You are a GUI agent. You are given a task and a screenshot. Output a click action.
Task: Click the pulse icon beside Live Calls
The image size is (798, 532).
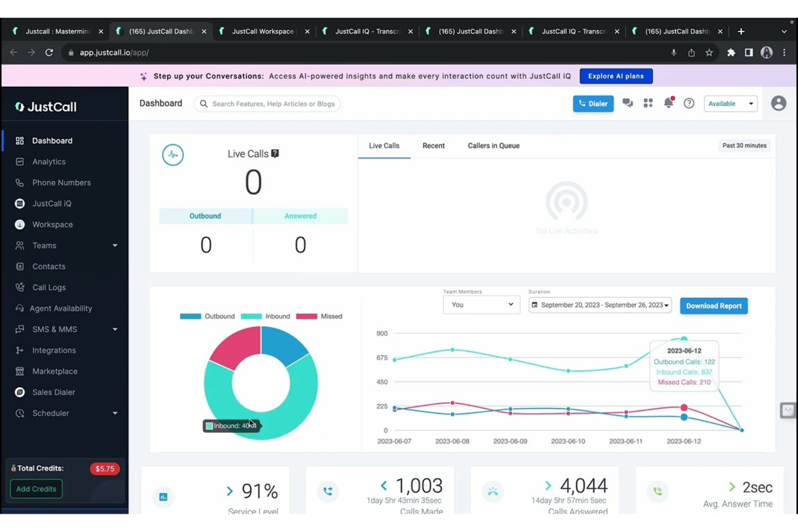(173, 155)
